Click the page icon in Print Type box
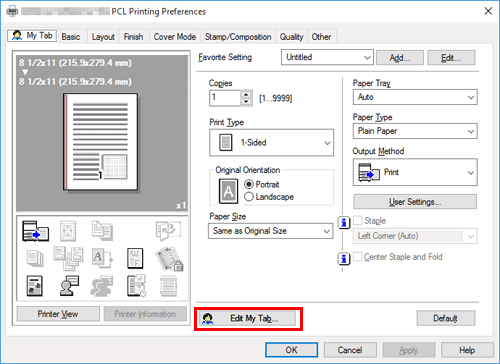The width and height of the screenshot is (500, 364). tap(226, 142)
